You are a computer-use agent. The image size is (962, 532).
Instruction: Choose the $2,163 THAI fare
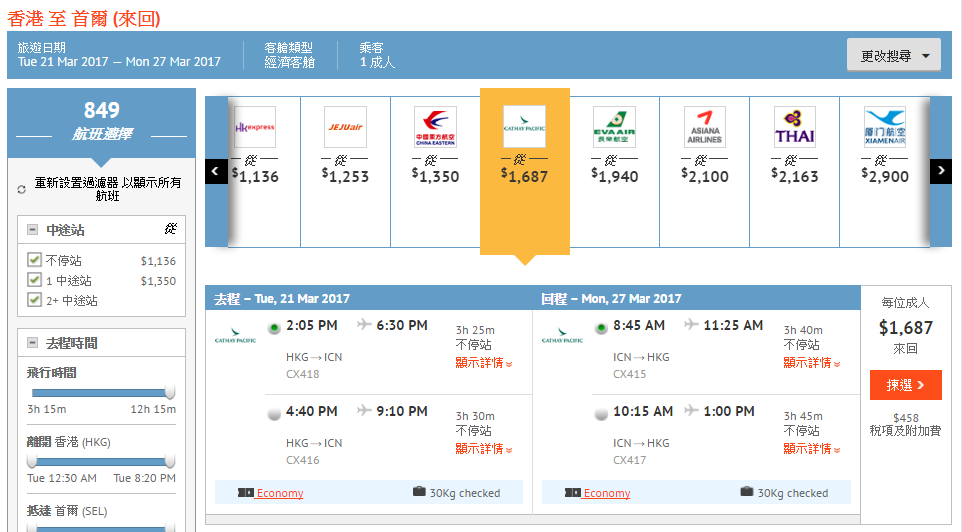pyautogui.click(x=795, y=176)
